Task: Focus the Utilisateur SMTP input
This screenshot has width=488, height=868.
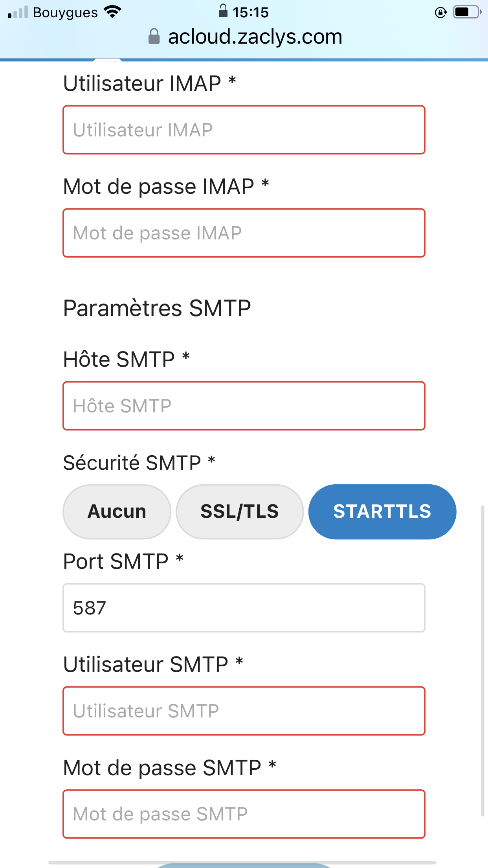Action: coord(244,711)
